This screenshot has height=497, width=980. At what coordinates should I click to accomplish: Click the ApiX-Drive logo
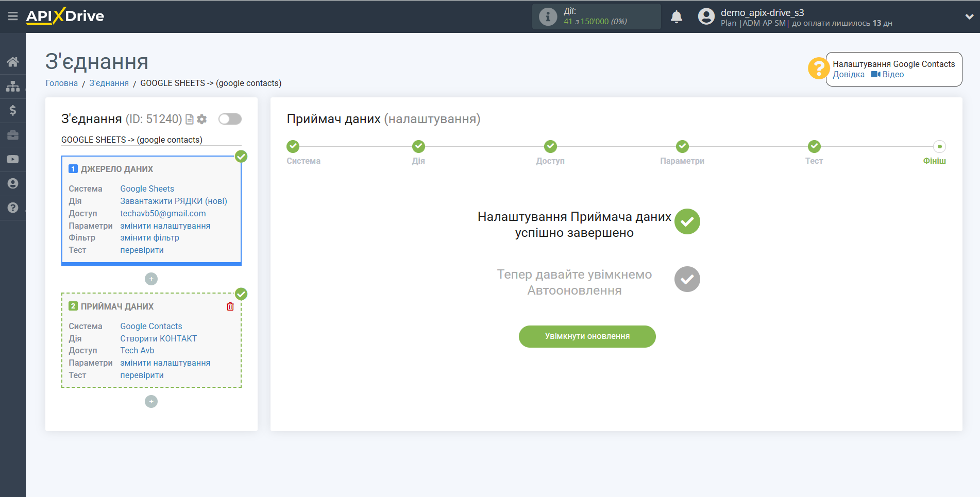[65, 16]
